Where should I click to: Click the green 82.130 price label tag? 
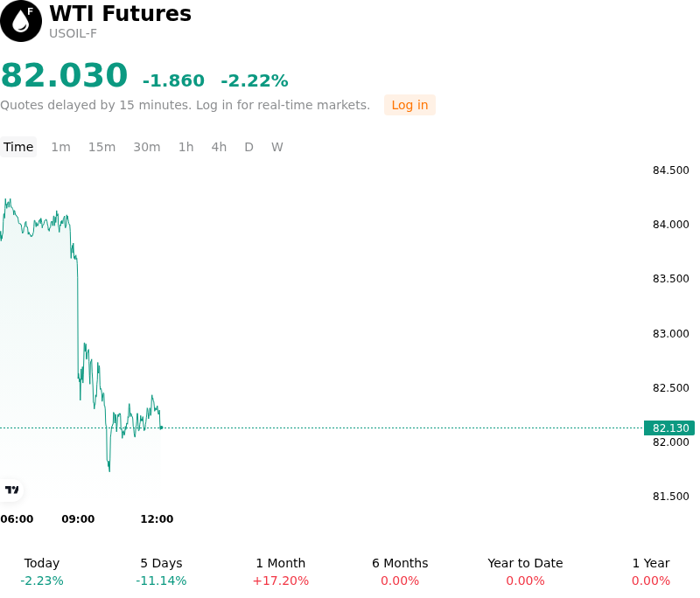(x=669, y=428)
